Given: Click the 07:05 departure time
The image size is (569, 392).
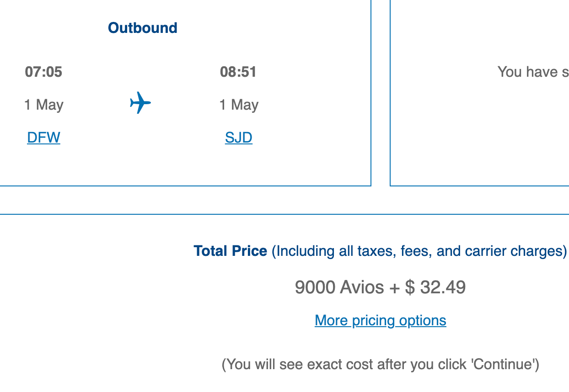Looking at the screenshot, I should 43,72.
